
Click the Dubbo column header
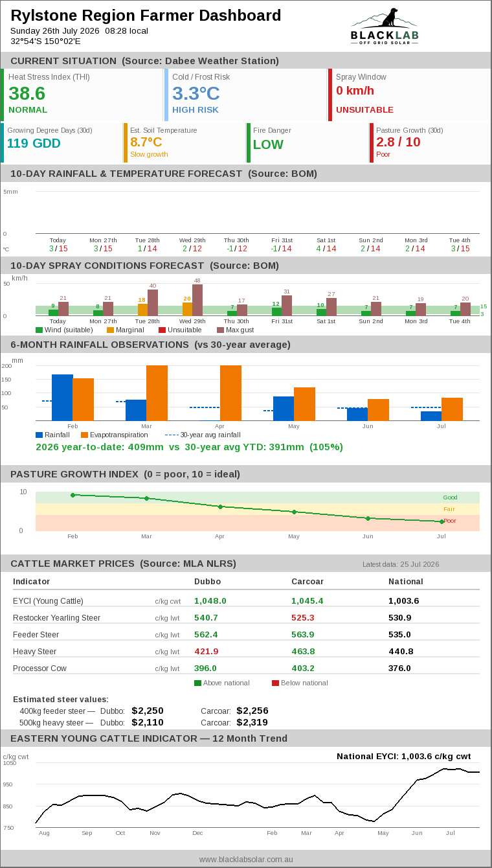tap(207, 582)
